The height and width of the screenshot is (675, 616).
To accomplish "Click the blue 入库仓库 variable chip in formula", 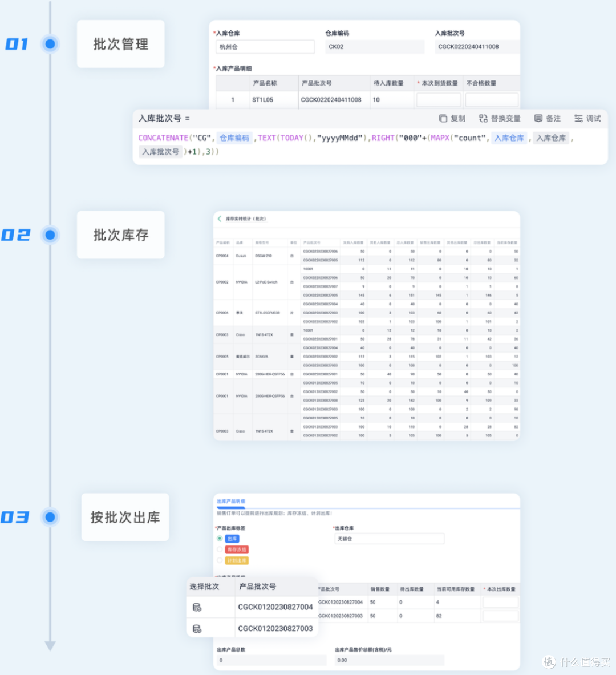I will pyautogui.click(x=509, y=138).
